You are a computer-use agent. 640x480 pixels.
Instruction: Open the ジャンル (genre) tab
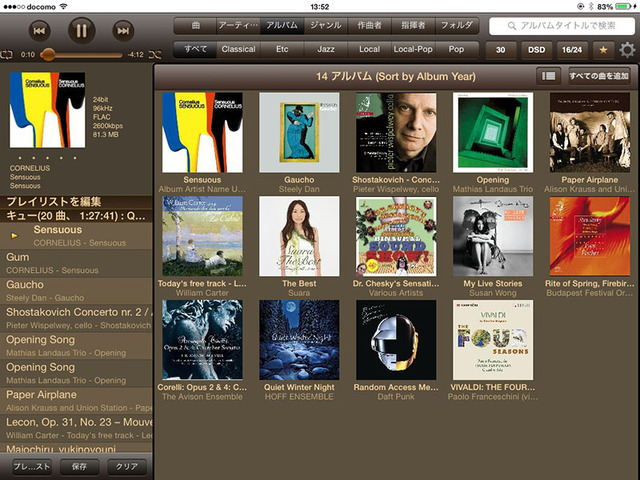pyautogui.click(x=325, y=26)
